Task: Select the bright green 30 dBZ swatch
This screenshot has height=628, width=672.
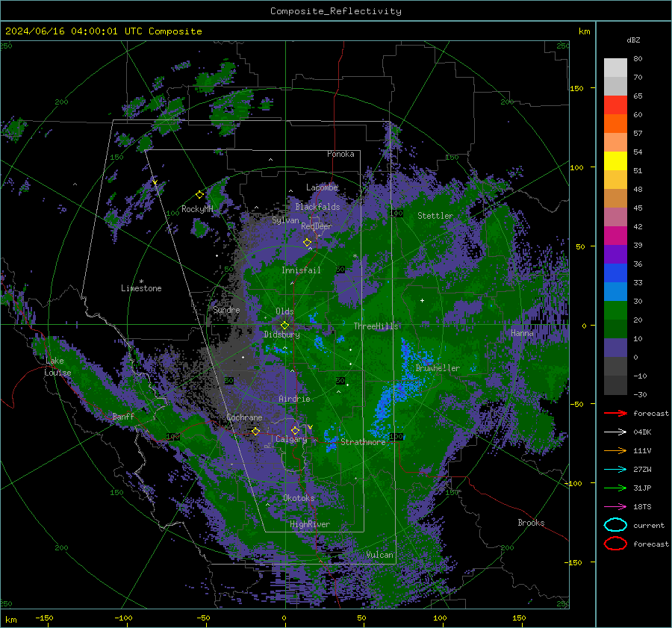Action: pos(615,310)
